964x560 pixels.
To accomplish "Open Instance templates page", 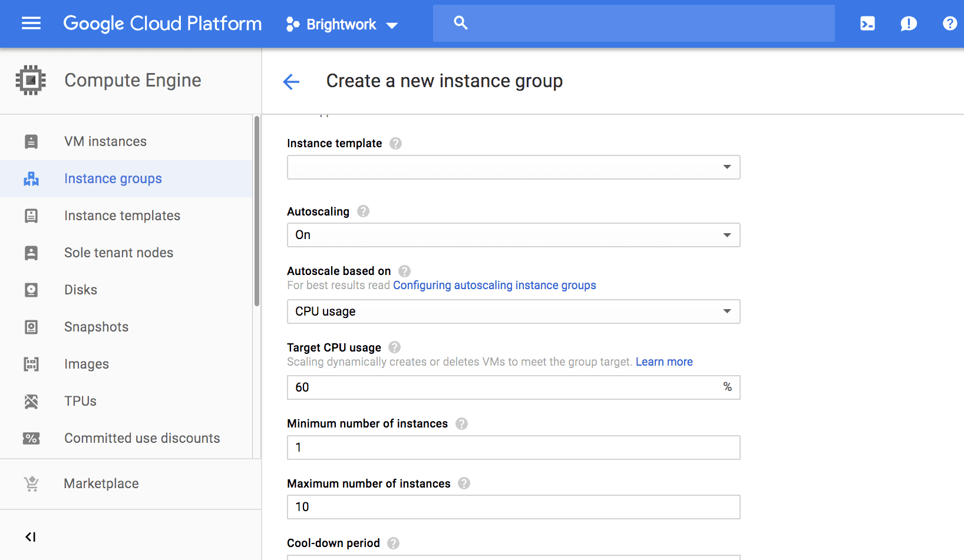I will coord(126,216).
